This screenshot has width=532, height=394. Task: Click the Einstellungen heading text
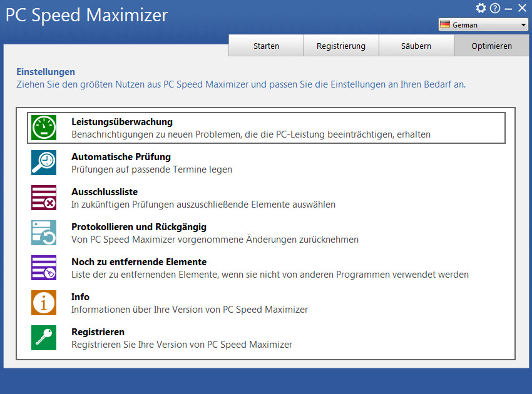click(46, 72)
